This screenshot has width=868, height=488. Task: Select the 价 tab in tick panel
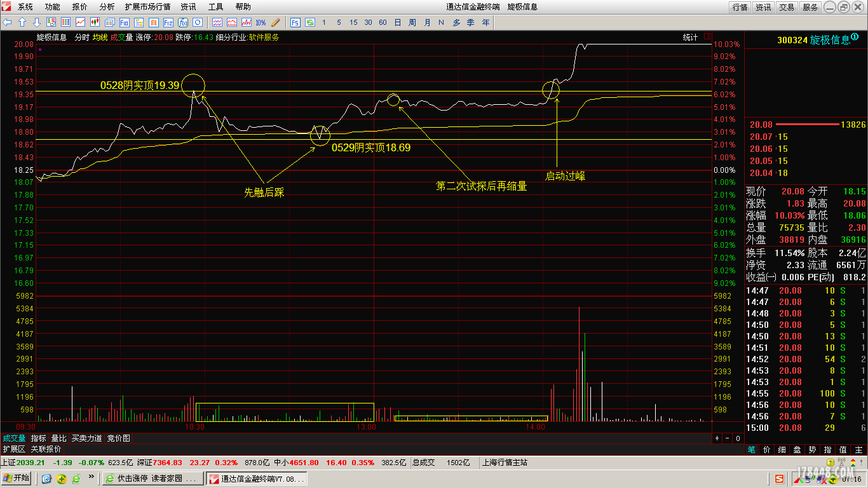point(766,449)
